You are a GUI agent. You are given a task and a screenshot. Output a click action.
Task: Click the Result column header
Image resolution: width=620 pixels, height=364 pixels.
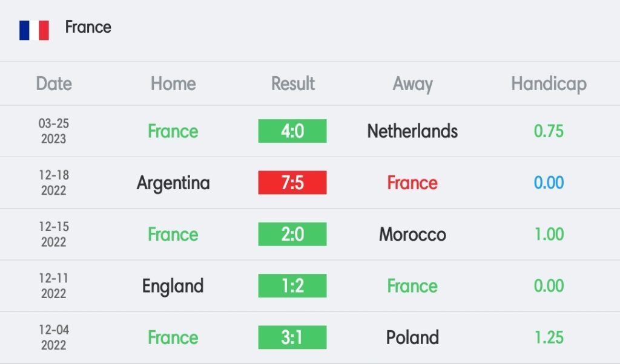pyautogui.click(x=292, y=83)
